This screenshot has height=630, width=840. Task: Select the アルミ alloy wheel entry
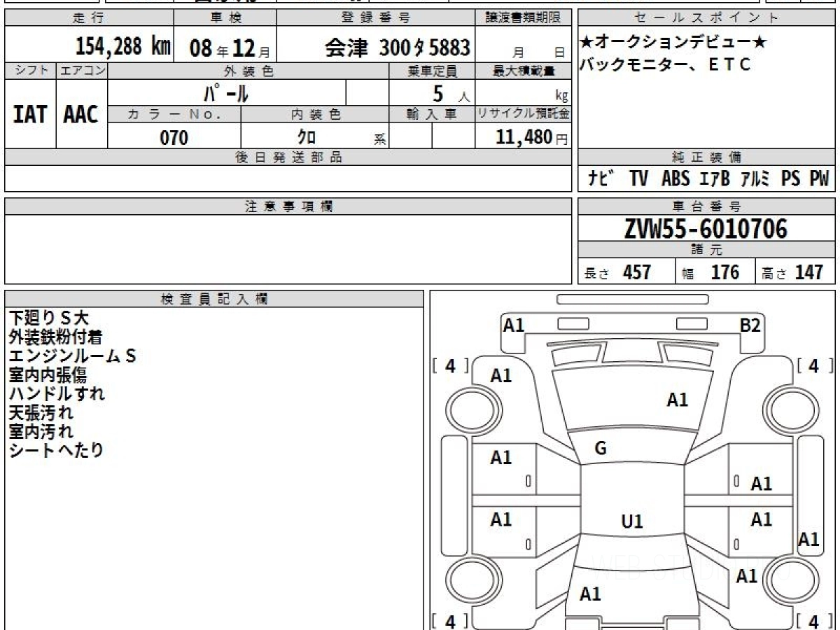coord(755,179)
